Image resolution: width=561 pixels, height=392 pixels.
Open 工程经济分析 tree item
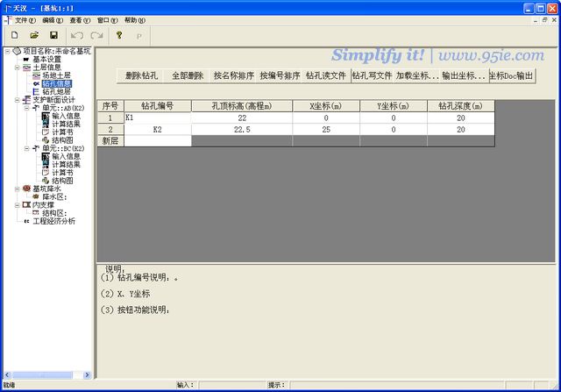tap(54, 221)
